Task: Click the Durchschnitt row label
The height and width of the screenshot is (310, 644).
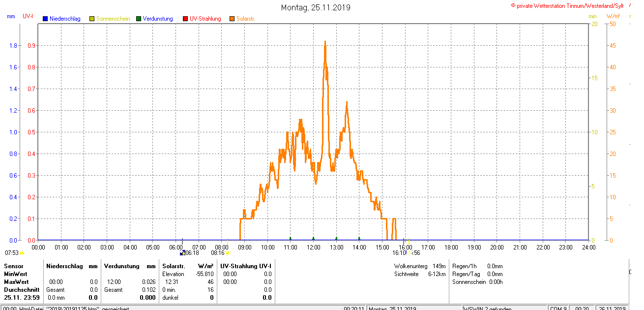Action: tap(22, 290)
